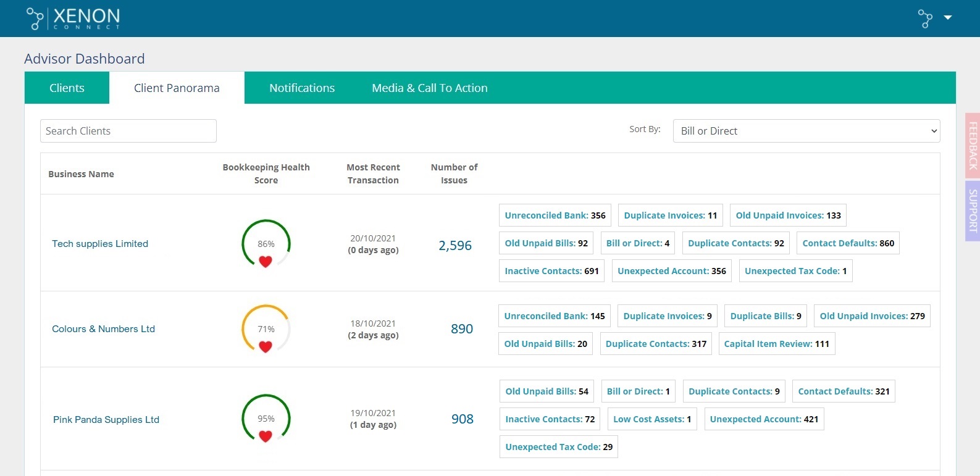Expand the account menu caret arrow
Viewport: 980px width, 476px height.
pos(948,18)
